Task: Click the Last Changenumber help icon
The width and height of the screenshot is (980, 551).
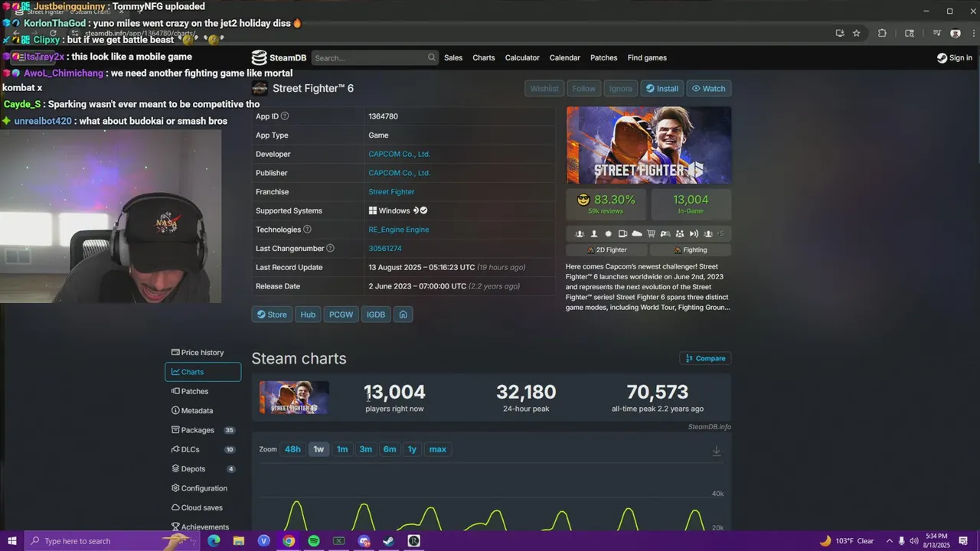Action: click(330, 248)
